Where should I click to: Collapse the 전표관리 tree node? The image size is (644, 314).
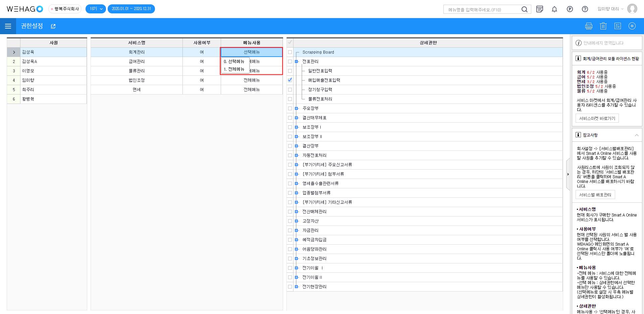[x=297, y=62]
